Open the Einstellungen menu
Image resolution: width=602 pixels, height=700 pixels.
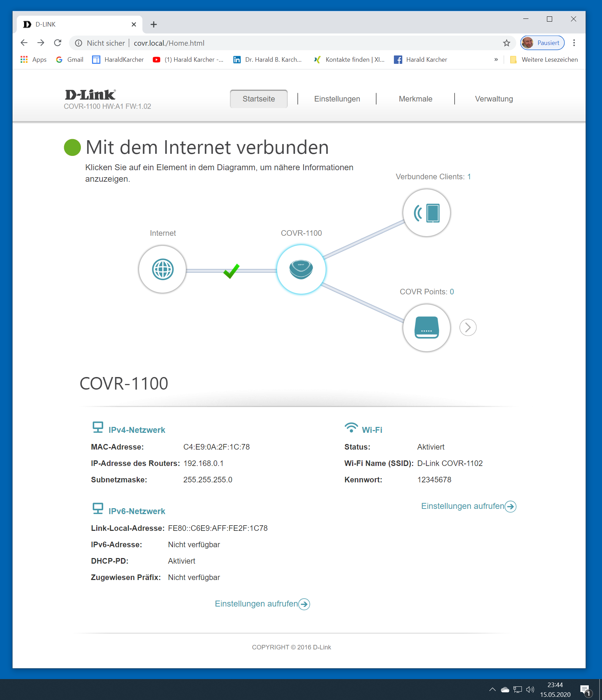point(337,99)
